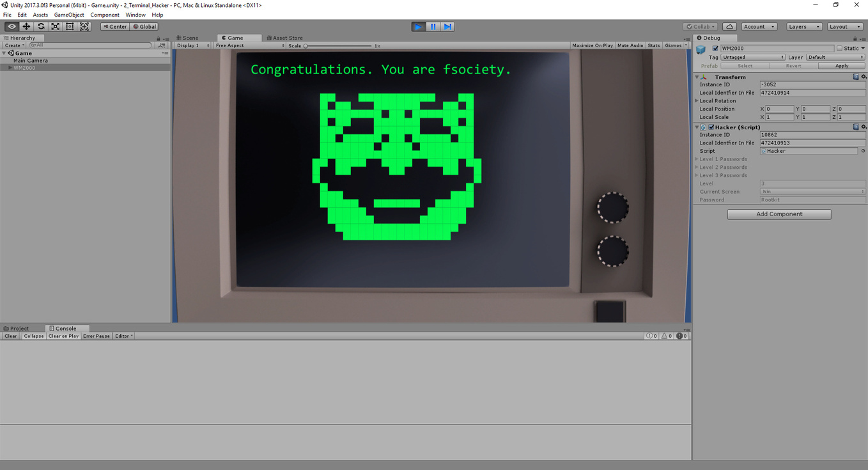The image size is (868, 470).
Task: Select the Move tool
Action: point(26,26)
